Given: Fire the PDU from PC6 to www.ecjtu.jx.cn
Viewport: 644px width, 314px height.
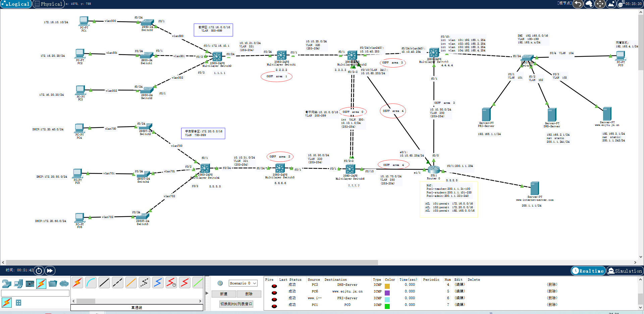Looking at the screenshot, I should pos(274,293).
